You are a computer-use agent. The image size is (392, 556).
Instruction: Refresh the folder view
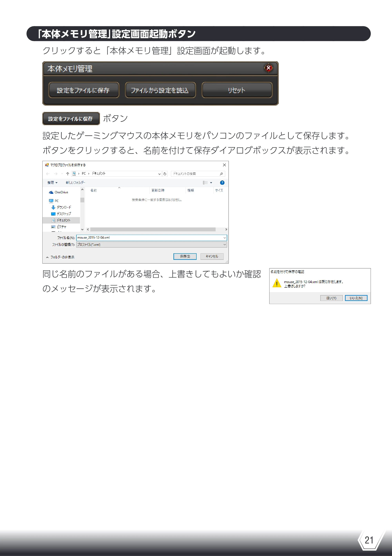pos(165,174)
